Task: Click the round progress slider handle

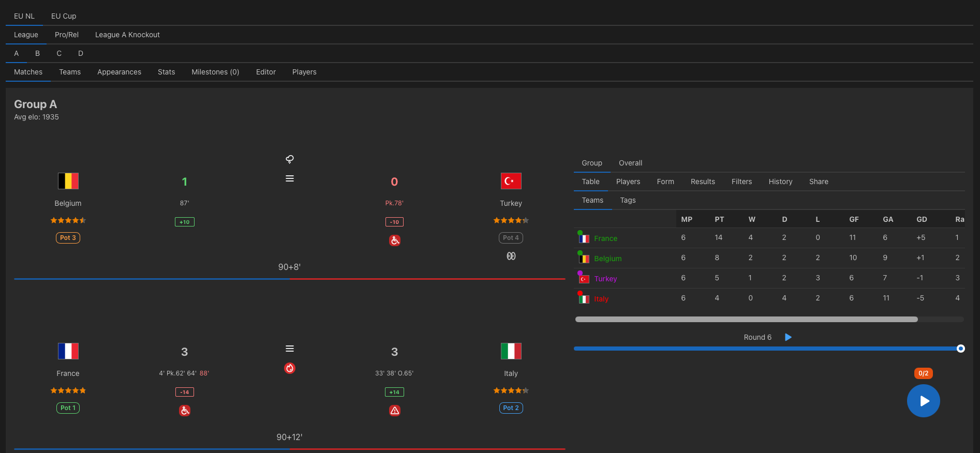Action: click(961, 349)
